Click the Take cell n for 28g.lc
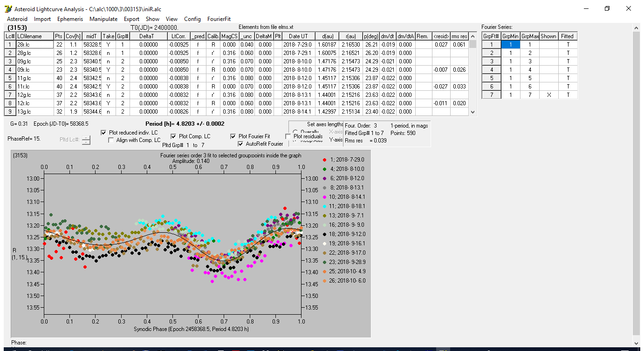This screenshot has width=644, height=351. coord(108,53)
